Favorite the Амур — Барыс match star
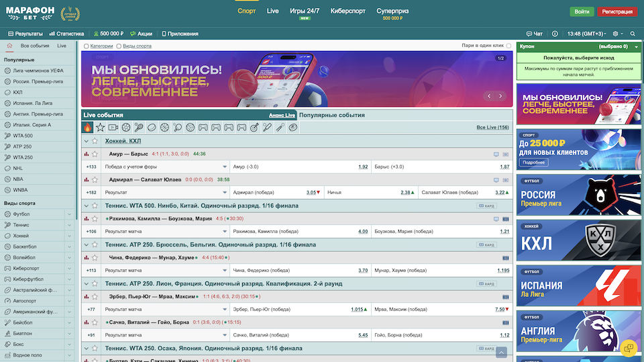Image resolution: width=644 pixels, height=362 pixels. tap(95, 154)
